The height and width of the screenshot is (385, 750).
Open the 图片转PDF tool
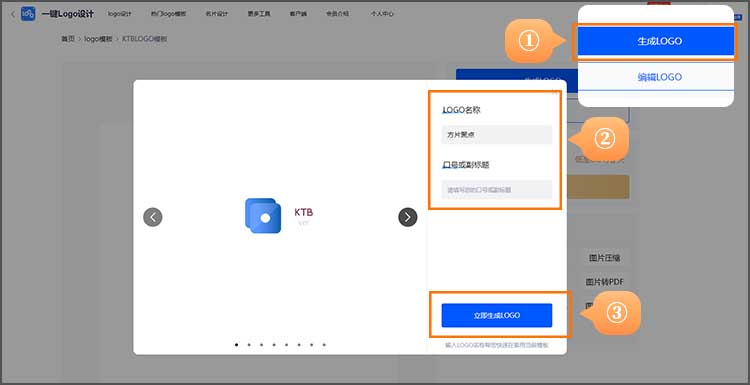point(605,282)
